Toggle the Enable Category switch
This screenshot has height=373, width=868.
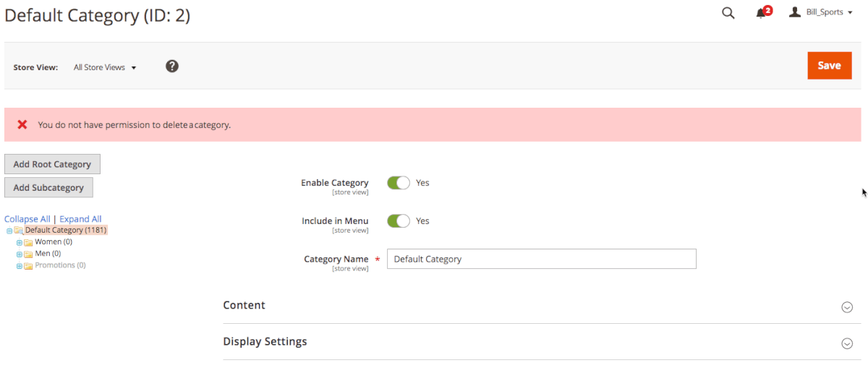coord(399,183)
